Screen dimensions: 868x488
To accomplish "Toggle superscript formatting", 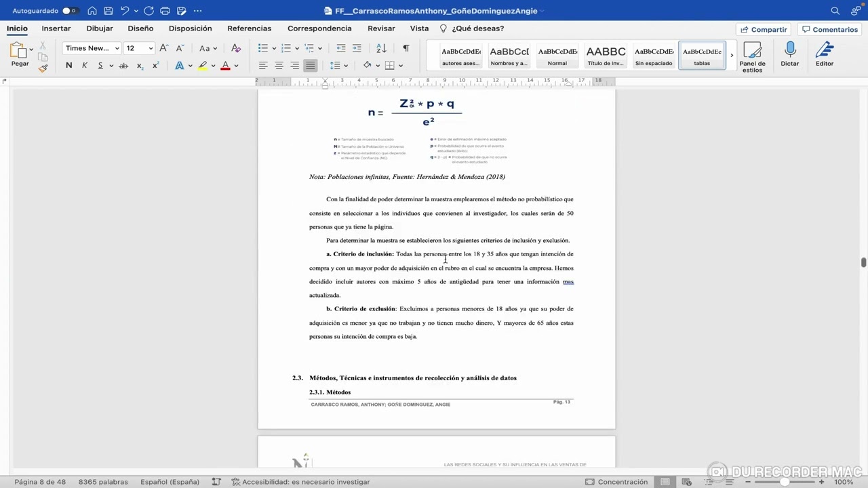I will 155,66.
